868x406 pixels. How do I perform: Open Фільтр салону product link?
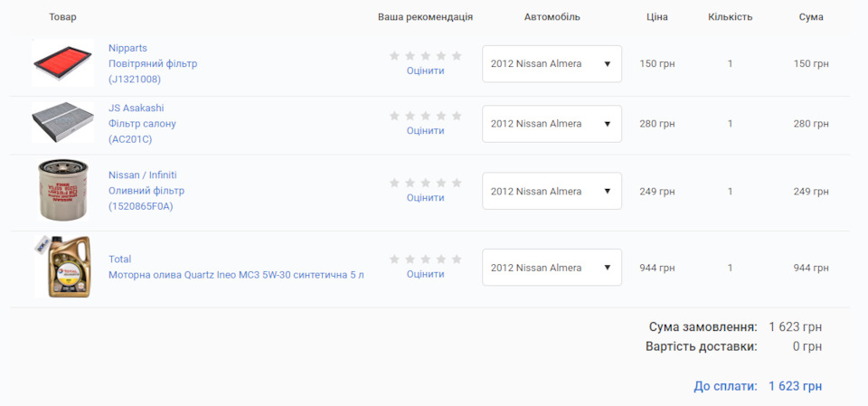pos(142,124)
